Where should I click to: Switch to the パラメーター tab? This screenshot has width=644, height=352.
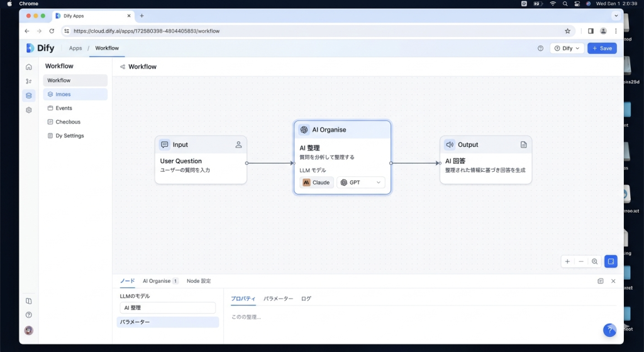[x=278, y=298]
